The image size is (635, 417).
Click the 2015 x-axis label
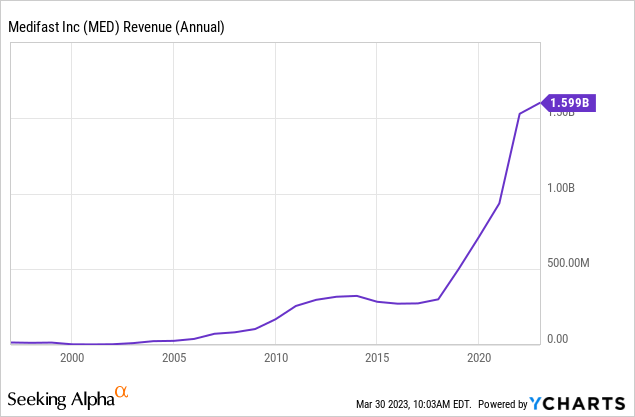point(377,358)
